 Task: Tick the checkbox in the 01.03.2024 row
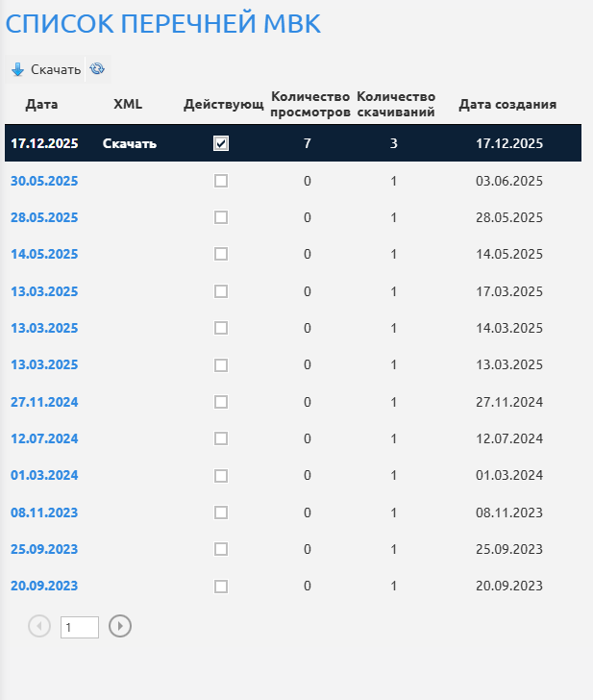221,476
